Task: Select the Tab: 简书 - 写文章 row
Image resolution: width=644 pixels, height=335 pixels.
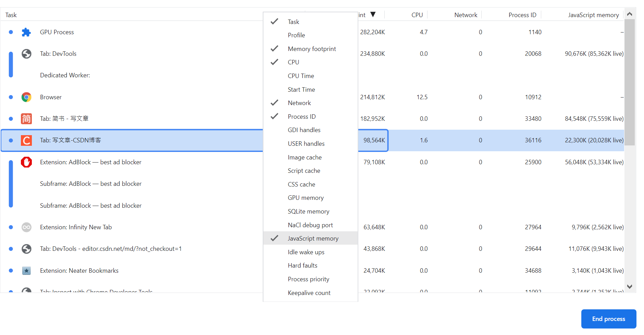Action: tap(312, 119)
